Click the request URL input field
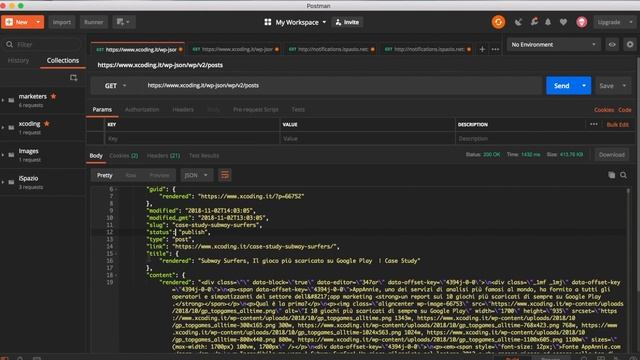640x360 pixels. pos(342,86)
